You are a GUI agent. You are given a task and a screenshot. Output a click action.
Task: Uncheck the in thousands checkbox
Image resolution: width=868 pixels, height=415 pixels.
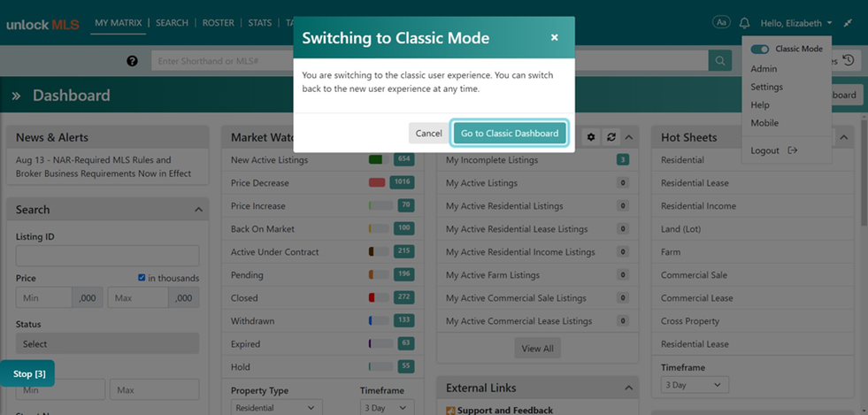point(142,278)
